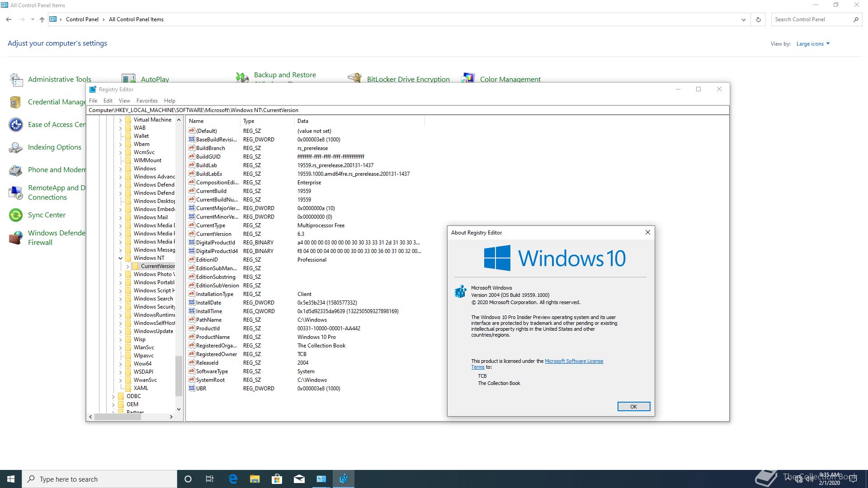The height and width of the screenshot is (488, 868).
Task: Open Microsoft Store from taskbar
Action: 277,479
